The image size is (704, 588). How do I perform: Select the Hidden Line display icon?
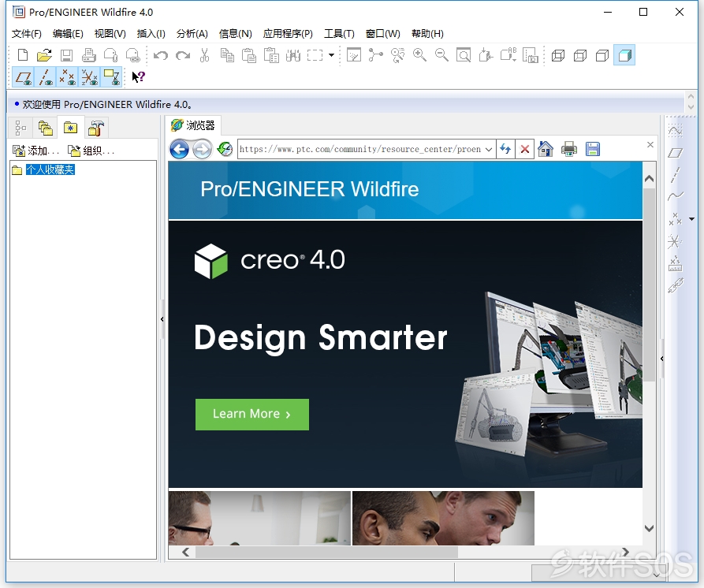[x=580, y=55]
